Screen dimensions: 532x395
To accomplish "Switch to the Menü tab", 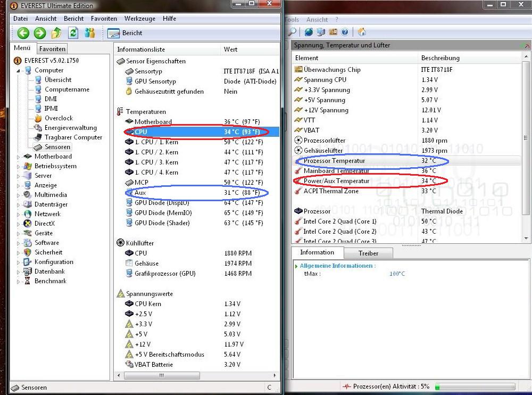I will [x=22, y=48].
